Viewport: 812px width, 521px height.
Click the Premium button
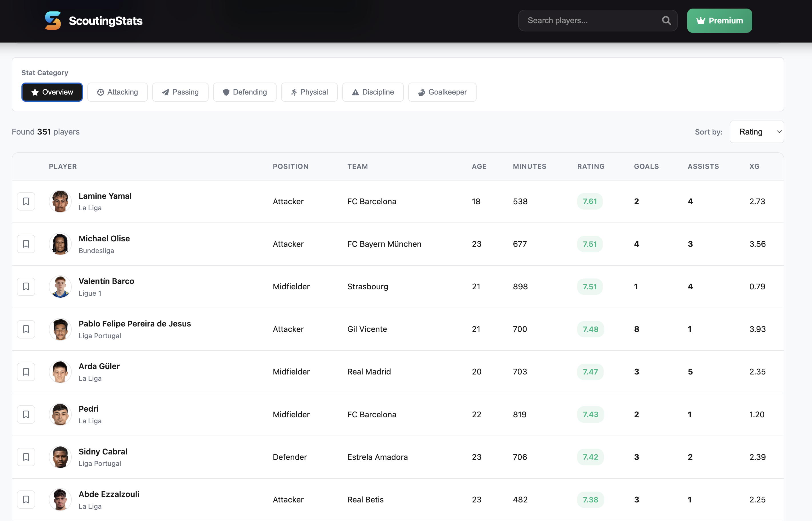[719, 20]
